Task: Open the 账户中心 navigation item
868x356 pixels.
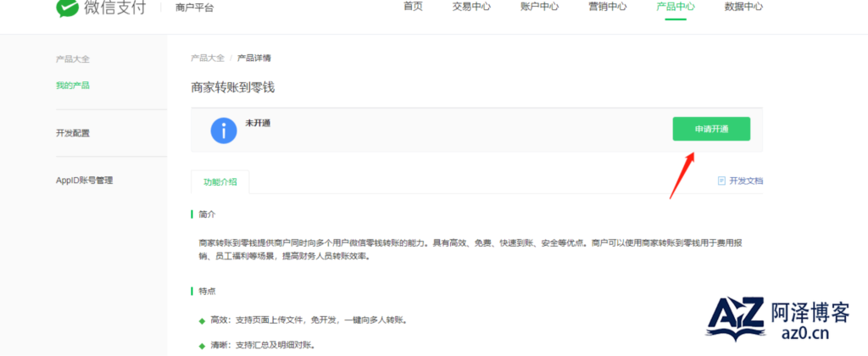Action: (539, 7)
